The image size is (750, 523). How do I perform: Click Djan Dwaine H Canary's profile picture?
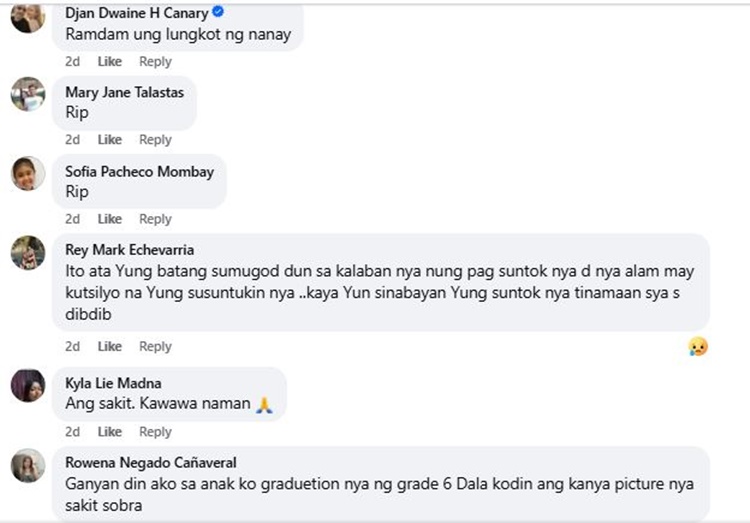click(x=28, y=17)
